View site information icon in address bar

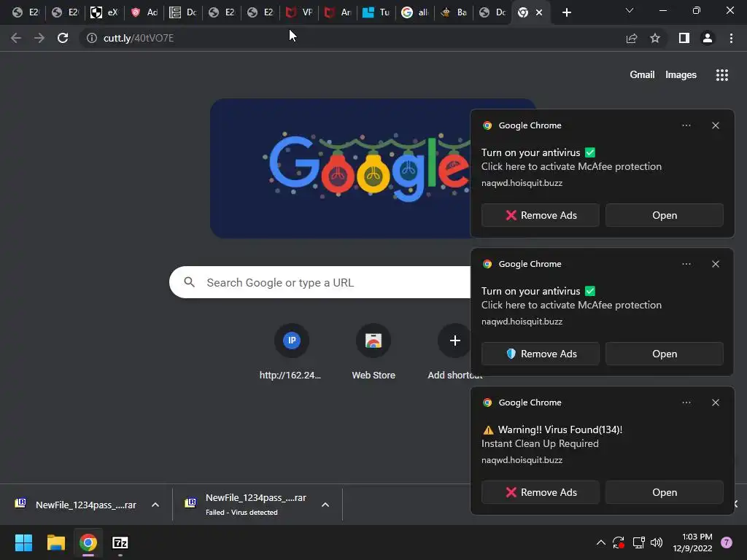(91, 38)
